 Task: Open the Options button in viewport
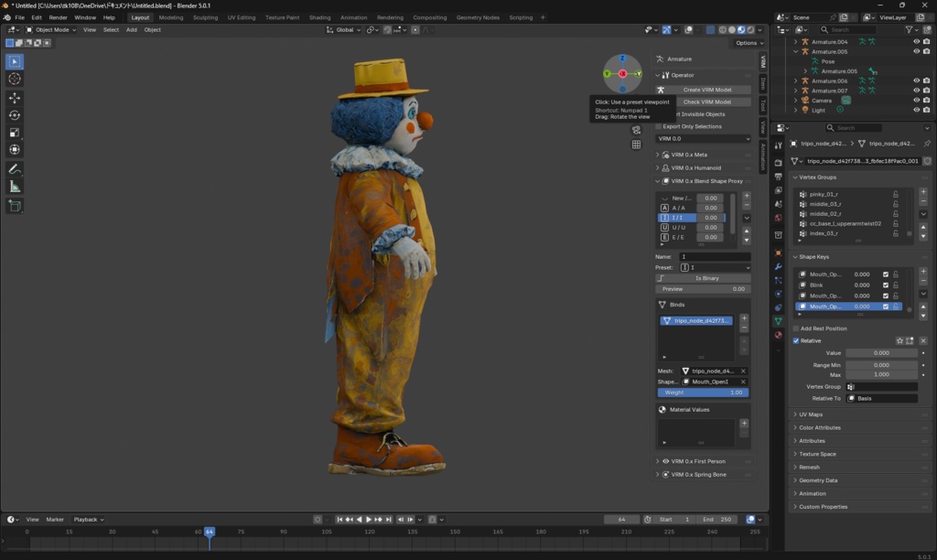pos(749,43)
